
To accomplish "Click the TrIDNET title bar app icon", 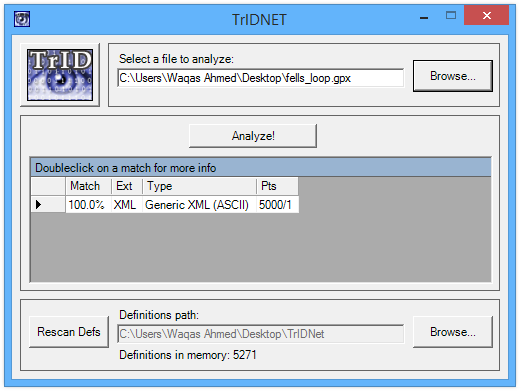I will click(x=22, y=19).
